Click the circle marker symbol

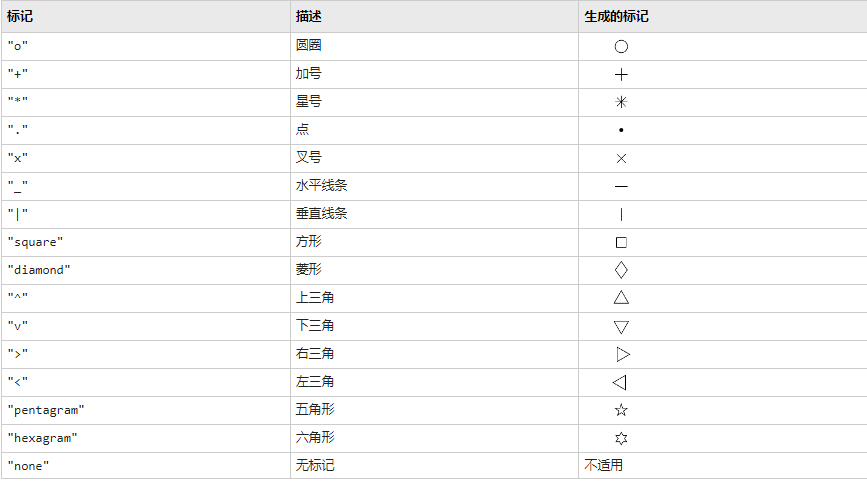pos(621,46)
